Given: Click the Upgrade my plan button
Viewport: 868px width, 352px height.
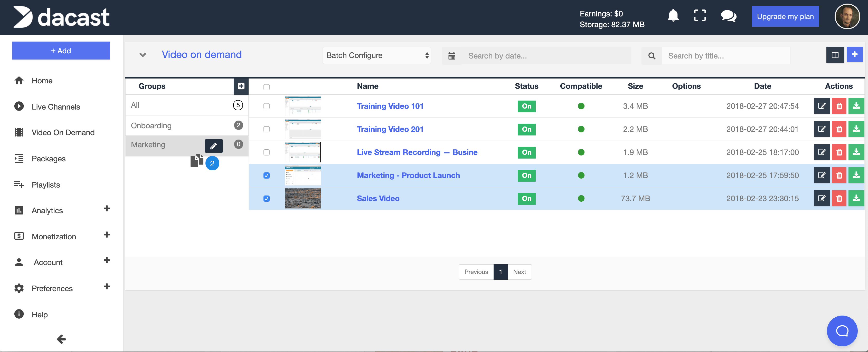Looking at the screenshot, I should [x=785, y=17].
